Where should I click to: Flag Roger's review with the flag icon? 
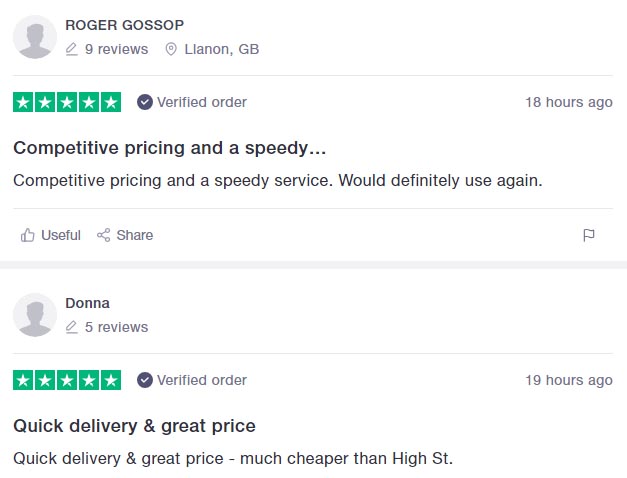tap(589, 235)
